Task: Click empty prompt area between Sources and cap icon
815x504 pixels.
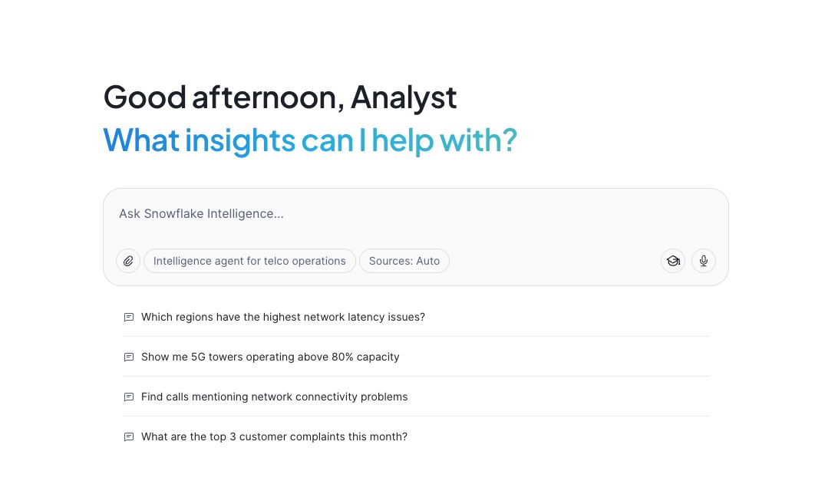Action: click(553, 261)
